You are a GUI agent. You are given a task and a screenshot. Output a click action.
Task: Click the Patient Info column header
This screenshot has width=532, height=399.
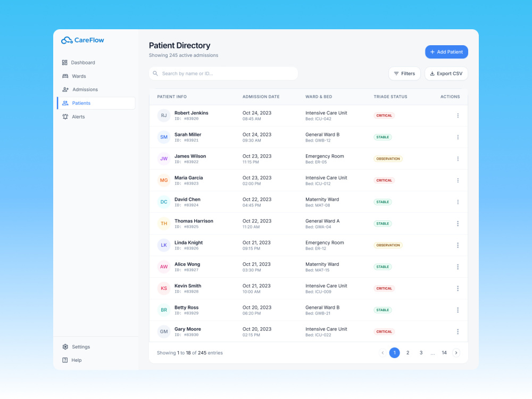pyautogui.click(x=172, y=97)
